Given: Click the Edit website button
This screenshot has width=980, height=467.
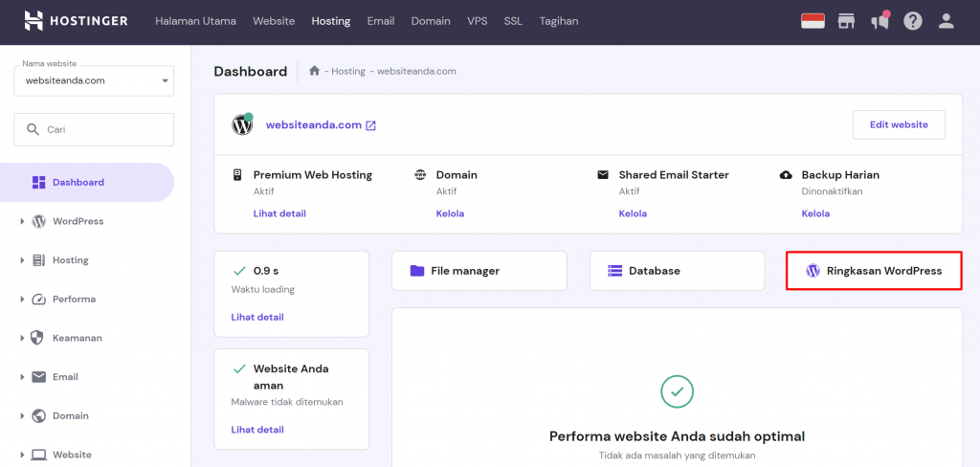Looking at the screenshot, I should click(x=898, y=124).
